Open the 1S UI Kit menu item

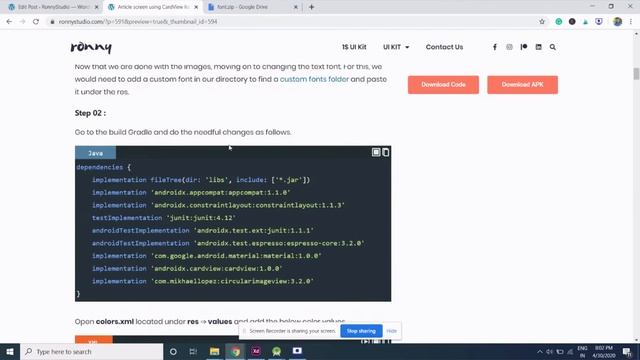(354, 47)
